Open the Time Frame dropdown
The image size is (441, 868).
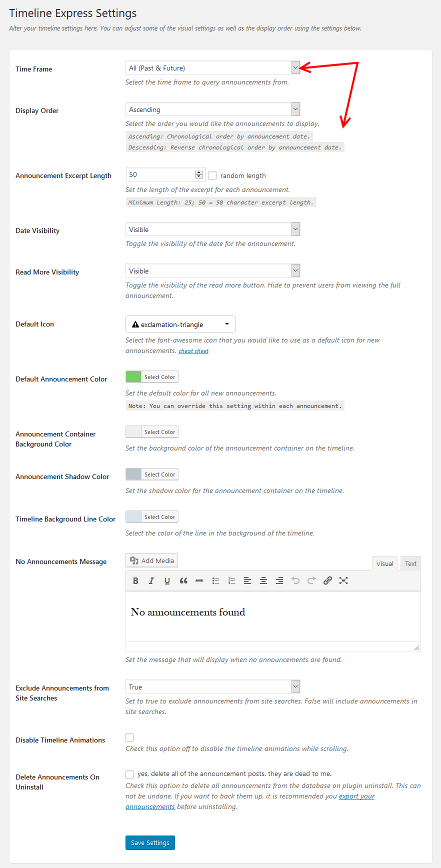click(x=213, y=68)
